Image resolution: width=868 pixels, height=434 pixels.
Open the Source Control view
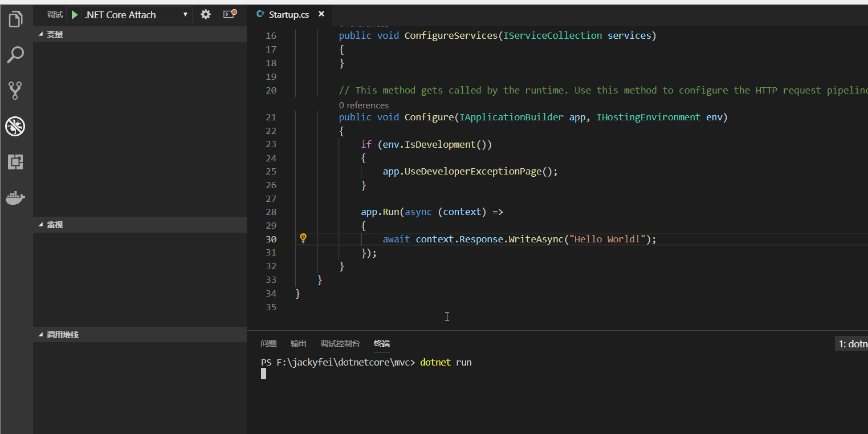(x=16, y=90)
